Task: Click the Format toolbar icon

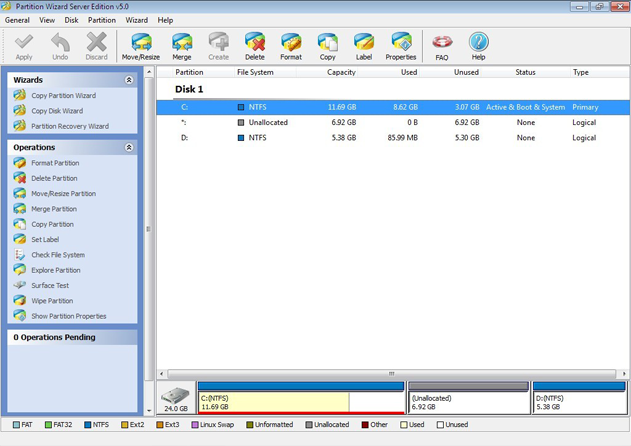Action: click(291, 45)
